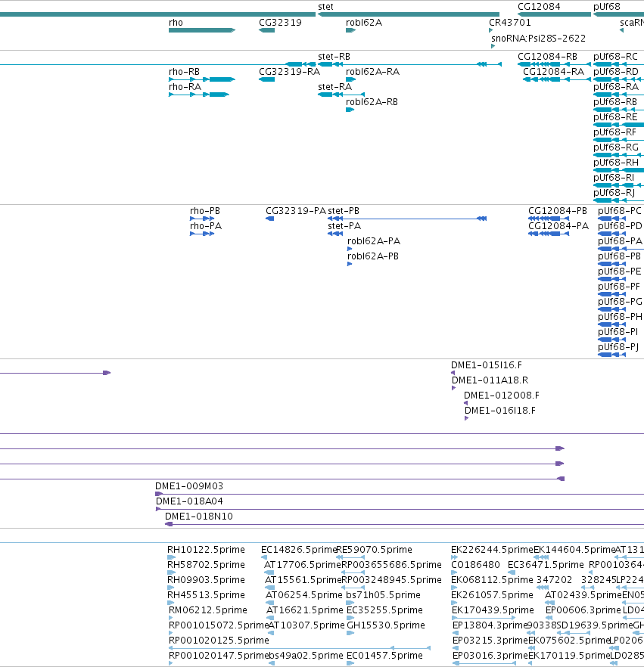644x667 pixels.
Task: Select the robl62A-RB transcript label
Action: [x=372, y=102]
